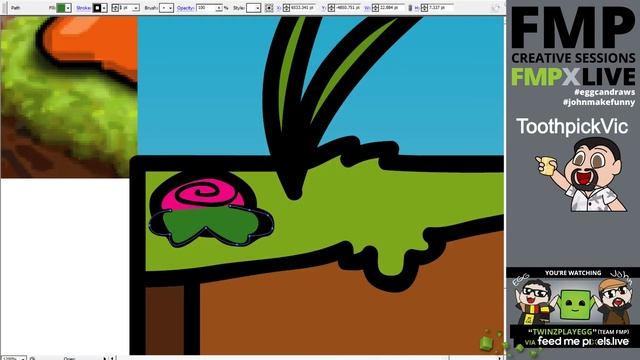The width and height of the screenshot is (640, 360).
Task: Click the Opacity label link
Action: [185, 8]
